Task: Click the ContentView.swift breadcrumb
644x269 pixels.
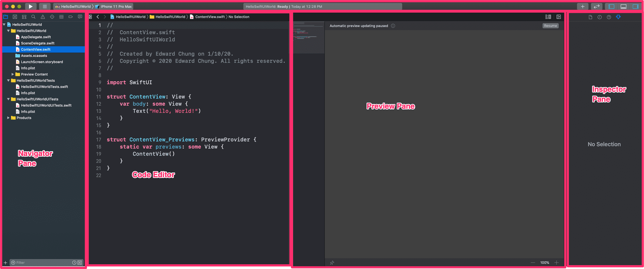Action: click(208, 17)
